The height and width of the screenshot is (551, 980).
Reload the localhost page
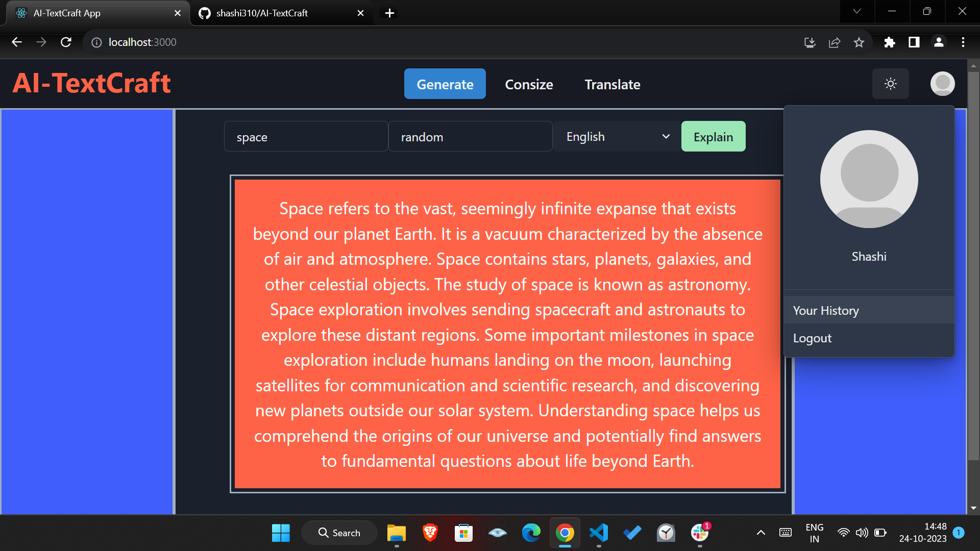tap(66, 42)
